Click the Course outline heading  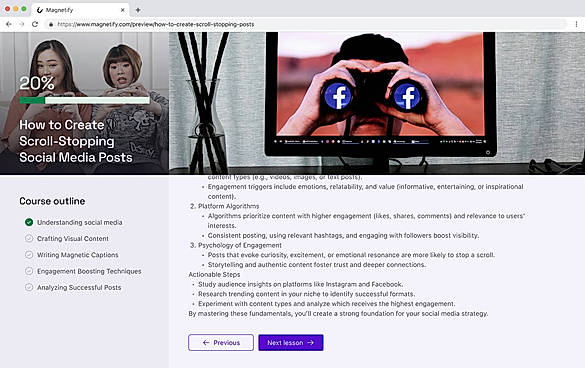tap(52, 201)
